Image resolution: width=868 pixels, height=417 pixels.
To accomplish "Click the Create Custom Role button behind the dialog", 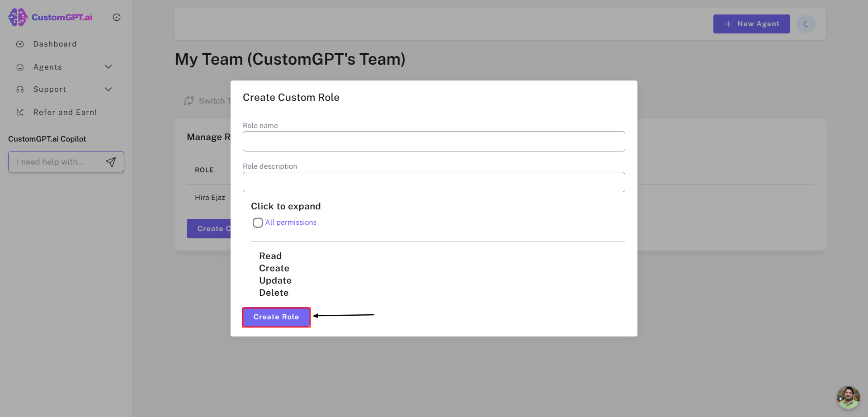I will (209, 229).
